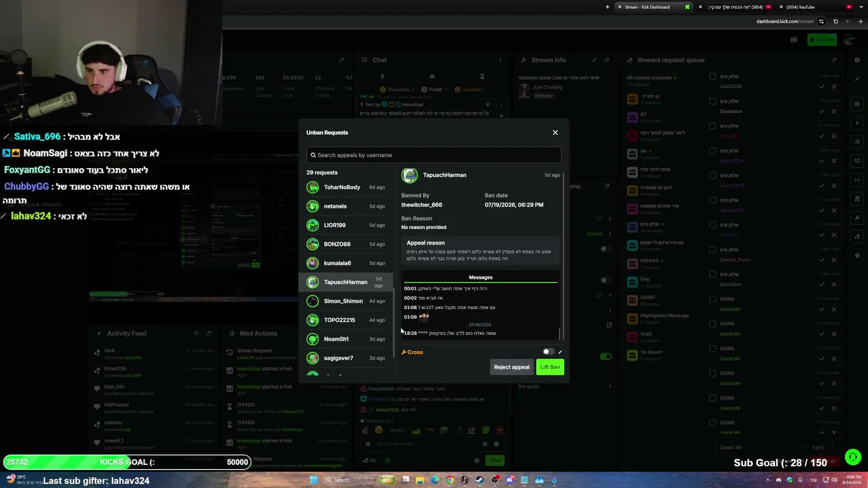Open the profile avatar menu
This screenshot has width=868, height=488.
(x=849, y=40)
